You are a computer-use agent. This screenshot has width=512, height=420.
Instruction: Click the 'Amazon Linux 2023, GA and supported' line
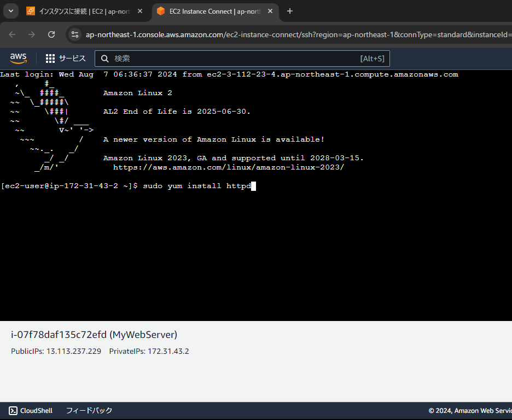234,158
